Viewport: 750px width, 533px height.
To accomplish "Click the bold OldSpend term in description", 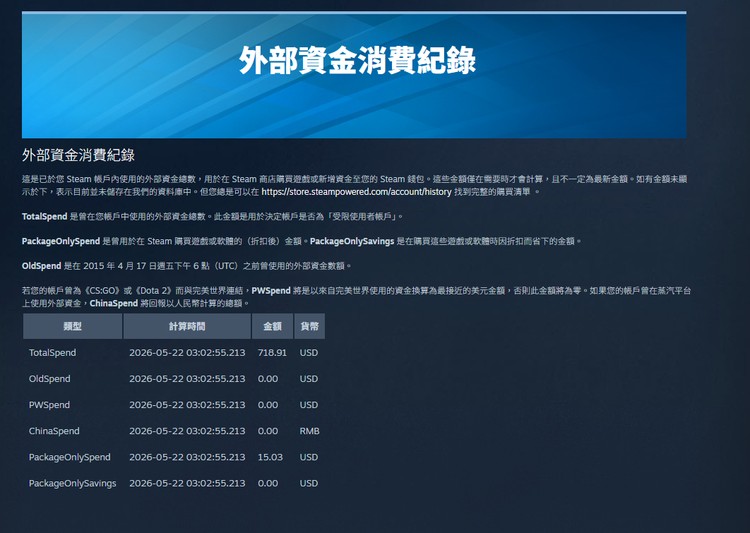I will (x=42, y=266).
